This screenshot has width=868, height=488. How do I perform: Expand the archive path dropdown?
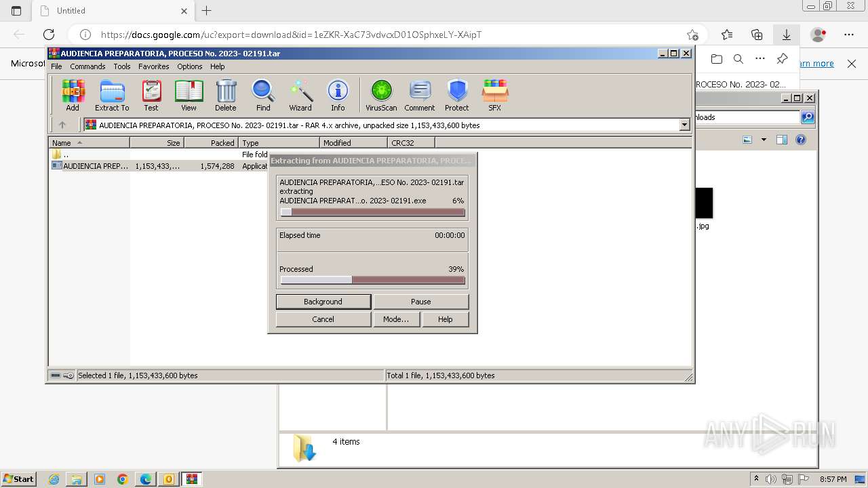click(684, 125)
